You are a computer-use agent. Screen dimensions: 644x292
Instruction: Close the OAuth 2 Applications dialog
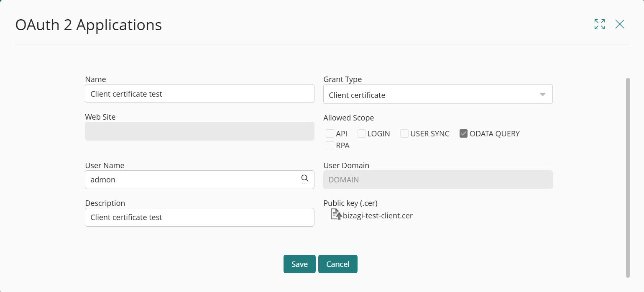pyautogui.click(x=620, y=24)
